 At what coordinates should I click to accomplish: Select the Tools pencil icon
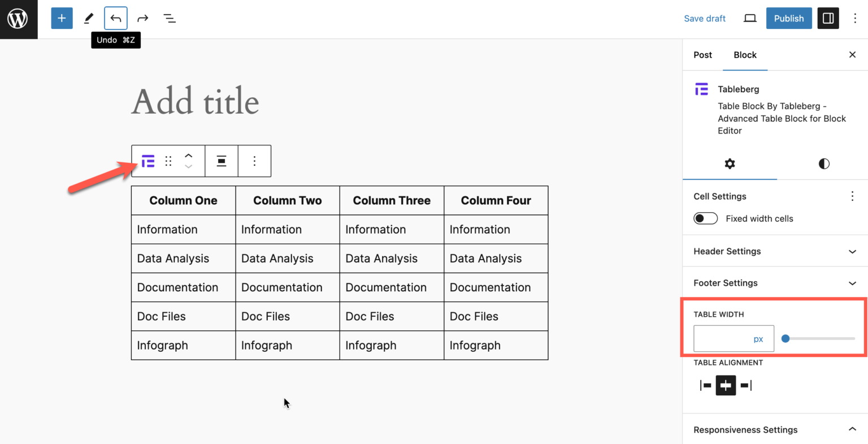pos(89,18)
